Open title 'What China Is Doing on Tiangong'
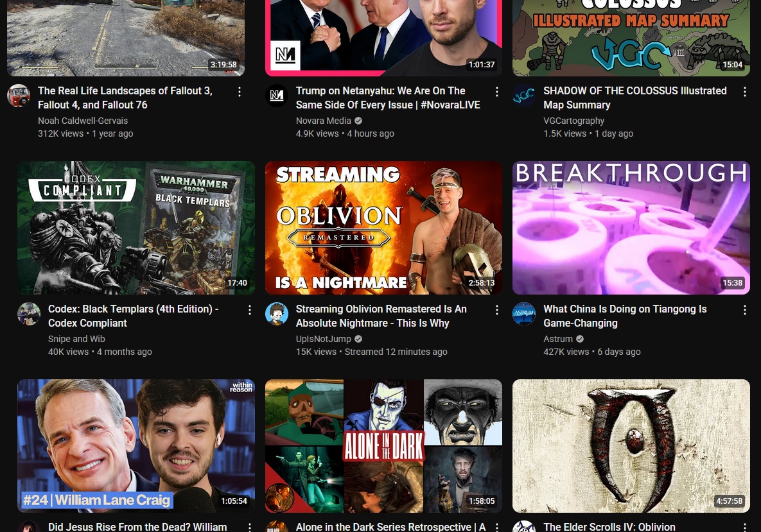761x532 pixels. (625, 316)
